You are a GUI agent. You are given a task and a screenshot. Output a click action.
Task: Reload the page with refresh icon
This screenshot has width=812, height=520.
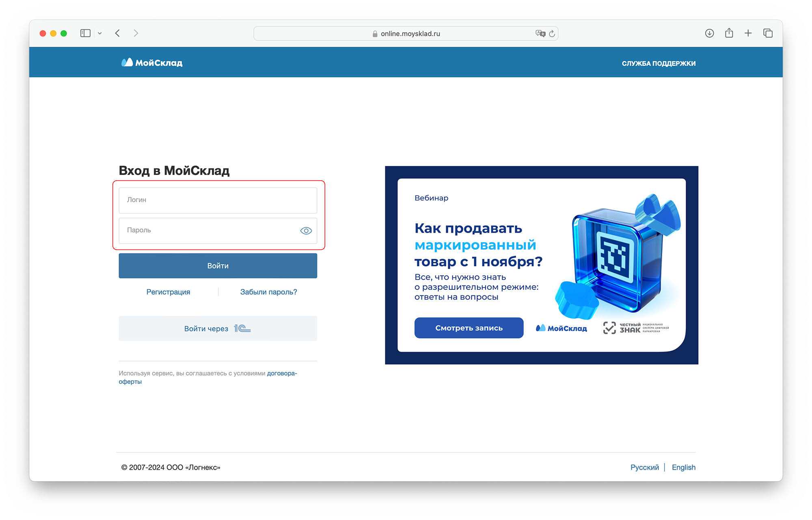click(x=552, y=34)
